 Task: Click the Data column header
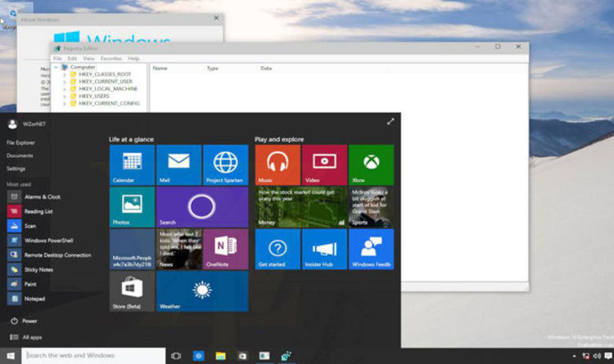coord(266,69)
